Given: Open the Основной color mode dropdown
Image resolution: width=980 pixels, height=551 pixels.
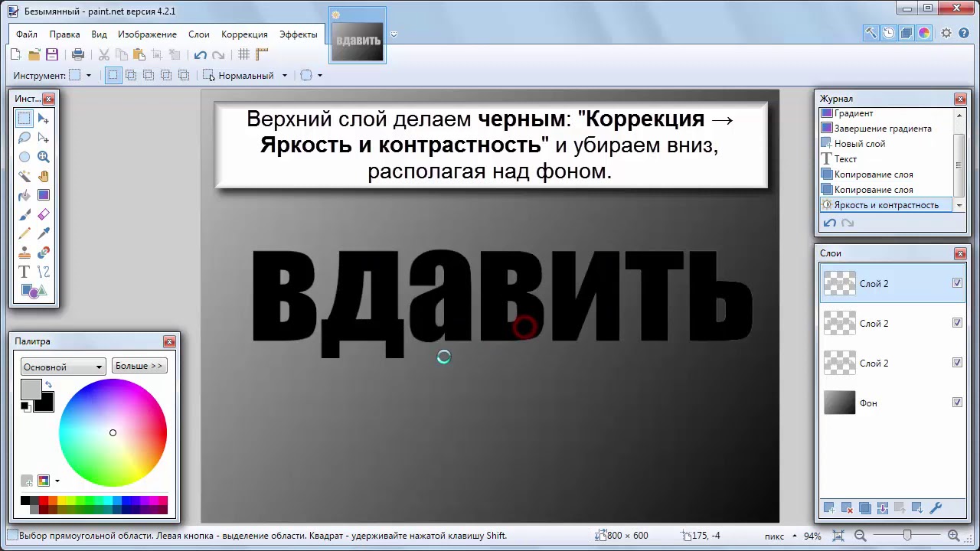Looking at the screenshot, I should click(63, 367).
